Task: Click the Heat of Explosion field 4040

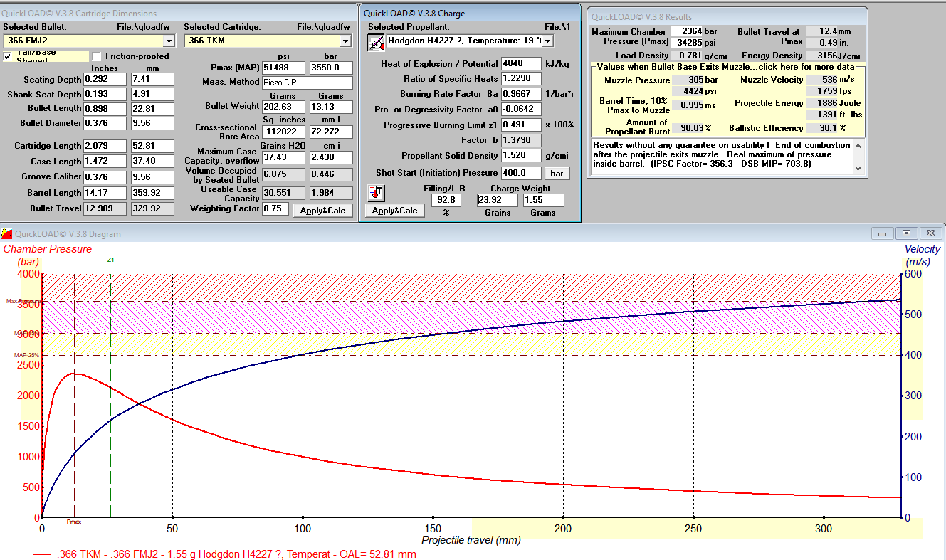Action: click(x=521, y=63)
